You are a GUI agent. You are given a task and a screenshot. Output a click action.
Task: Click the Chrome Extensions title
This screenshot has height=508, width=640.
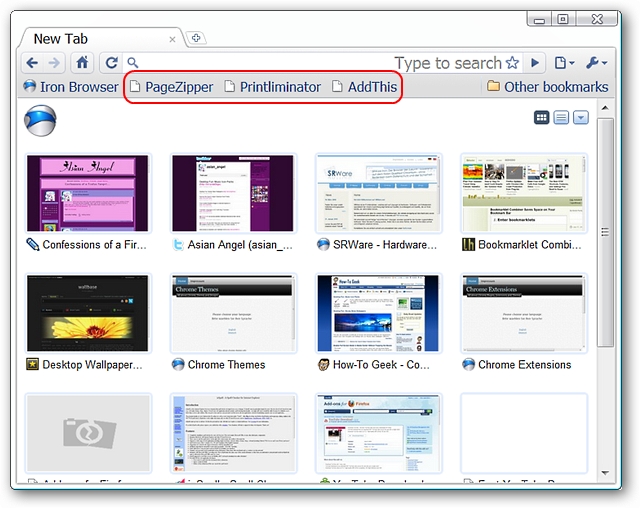pyautogui.click(x=524, y=365)
